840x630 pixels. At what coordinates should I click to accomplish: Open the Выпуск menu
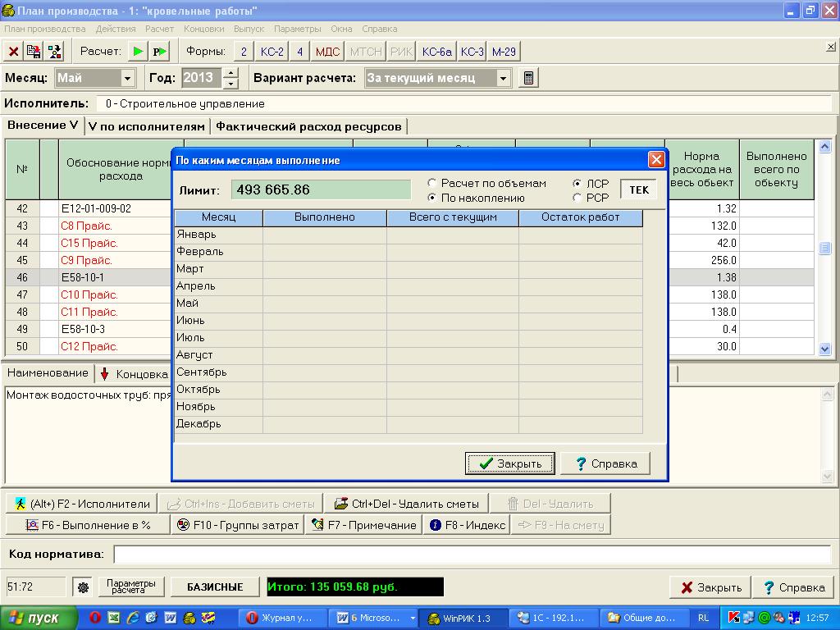249,29
